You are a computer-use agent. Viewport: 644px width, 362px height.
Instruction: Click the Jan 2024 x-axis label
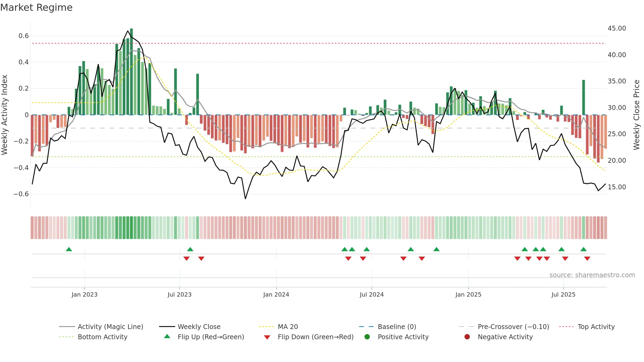click(x=276, y=295)
